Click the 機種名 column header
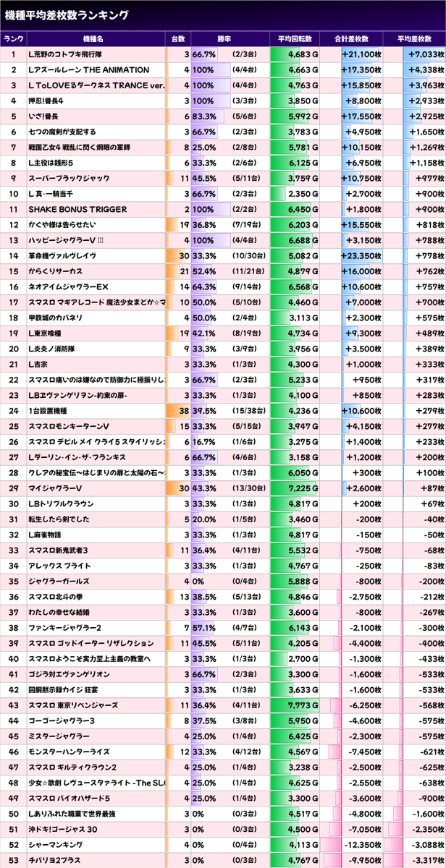This screenshot has width=446, height=868. (96, 38)
